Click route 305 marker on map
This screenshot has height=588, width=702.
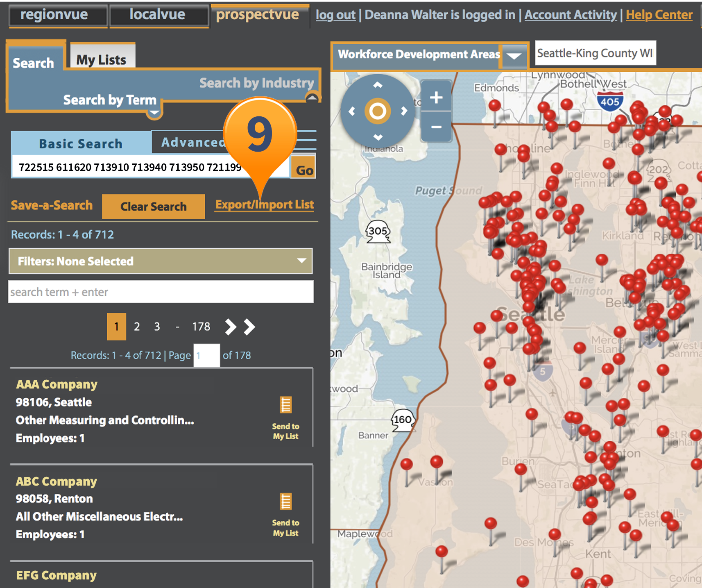point(378,232)
